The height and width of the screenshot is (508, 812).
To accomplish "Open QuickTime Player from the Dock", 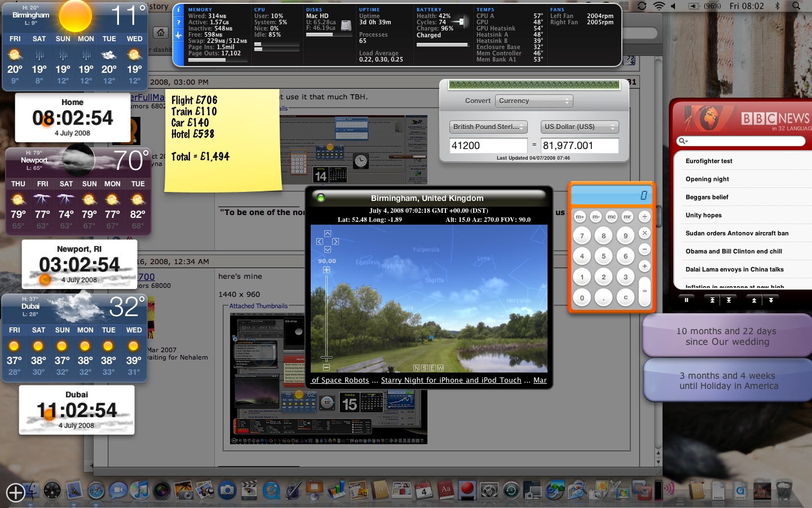I will [x=271, y=490].
